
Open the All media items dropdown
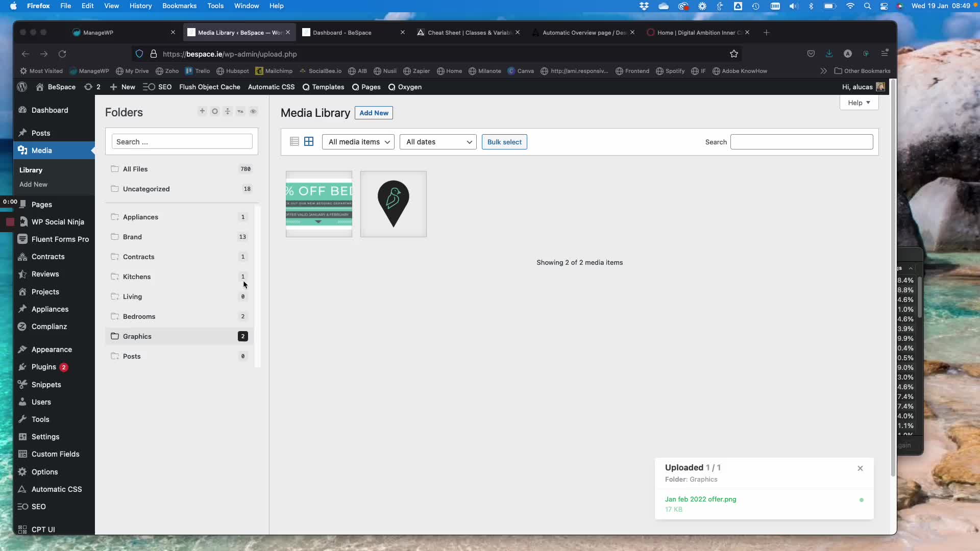pos(358,142)
